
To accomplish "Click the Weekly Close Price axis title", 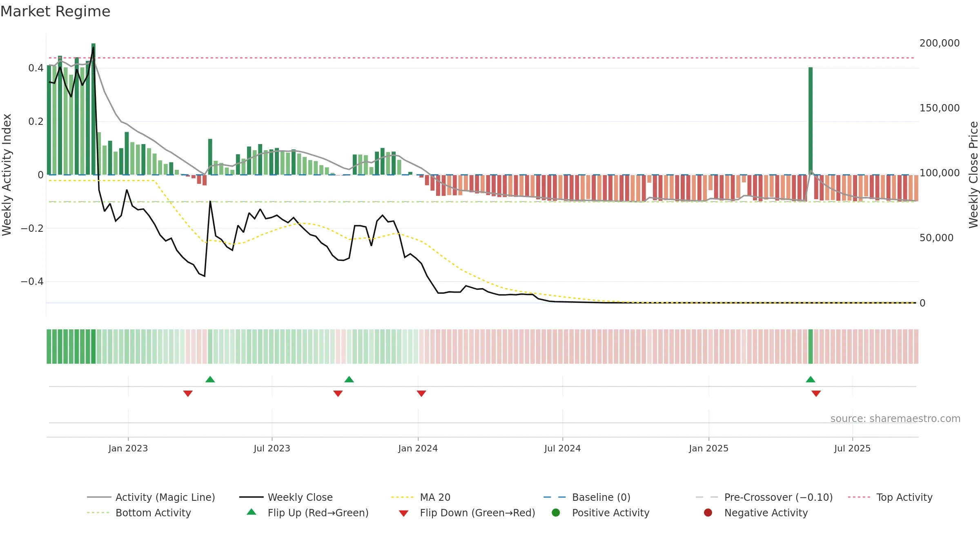I will point(973,175).
